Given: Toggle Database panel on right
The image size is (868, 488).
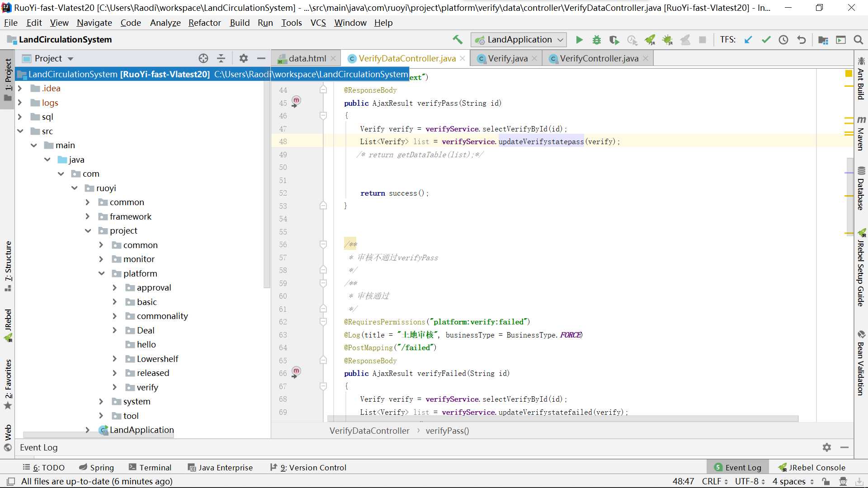Looking at the screenshot, I should [861, 189].
